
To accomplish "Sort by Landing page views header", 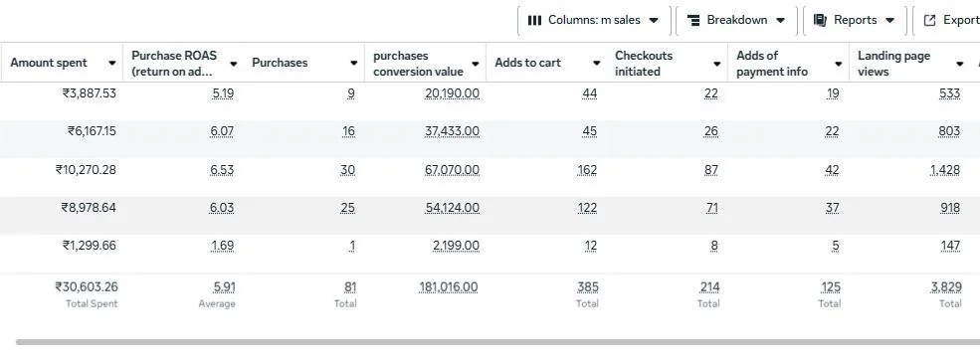I will tap(893, 63).
